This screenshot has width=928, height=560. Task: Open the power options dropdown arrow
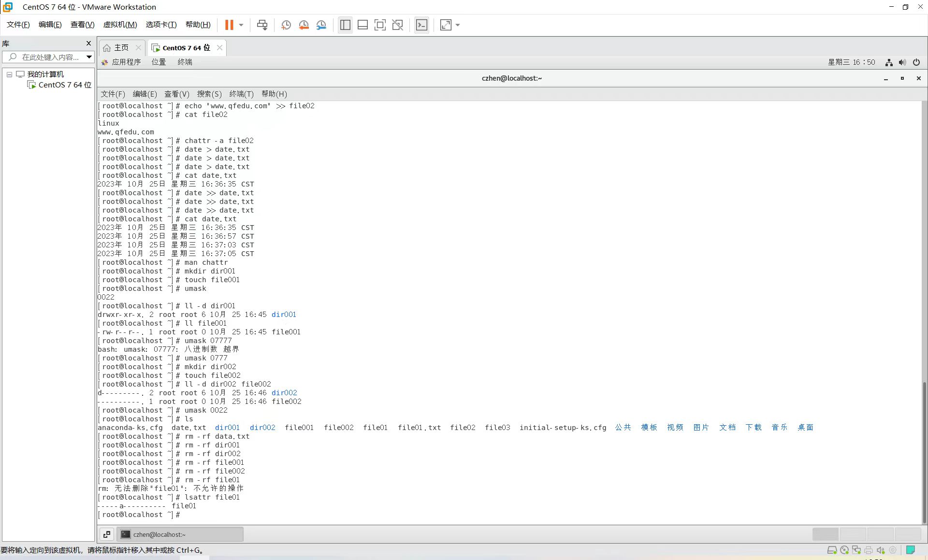pyautogui.click(x=241, y=25)
